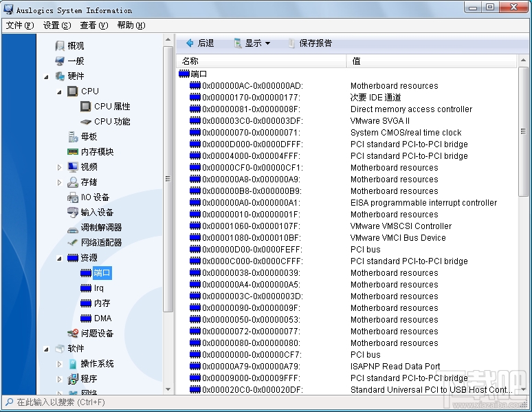Click value 次要 IDE 通道
Viewport: 532px width, 412px height.
click(x=375, y=98)
